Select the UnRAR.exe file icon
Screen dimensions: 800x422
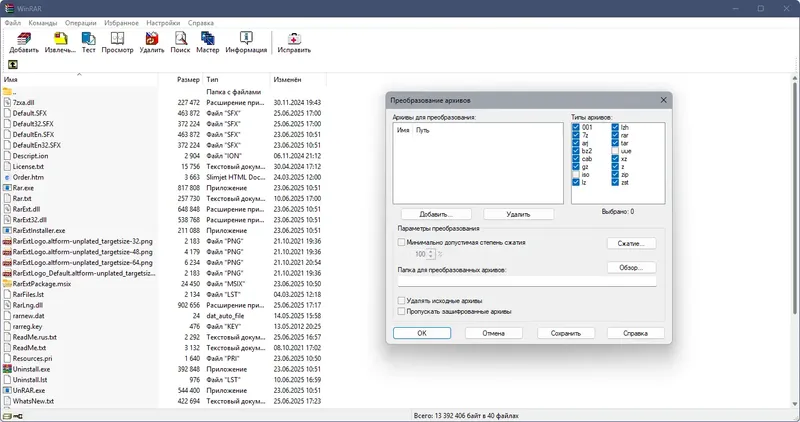(7, 390)
